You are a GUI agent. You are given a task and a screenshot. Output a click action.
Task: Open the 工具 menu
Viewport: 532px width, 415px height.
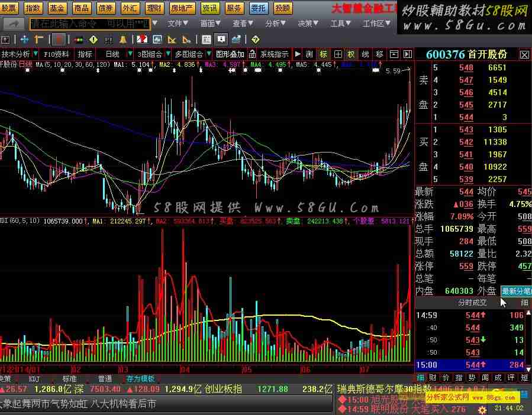tap(340, 24)
